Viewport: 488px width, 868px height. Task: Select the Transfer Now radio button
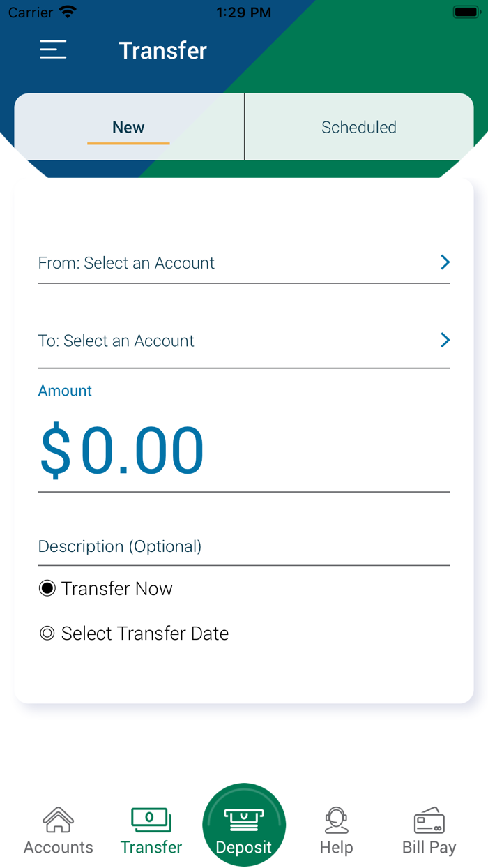coord(46,588)
